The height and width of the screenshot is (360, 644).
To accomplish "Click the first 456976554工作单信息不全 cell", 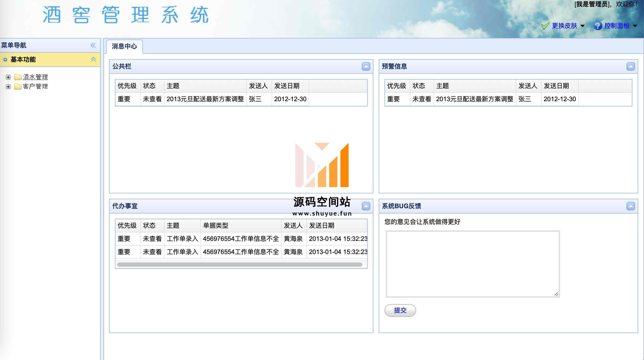I will pos(241,239).
